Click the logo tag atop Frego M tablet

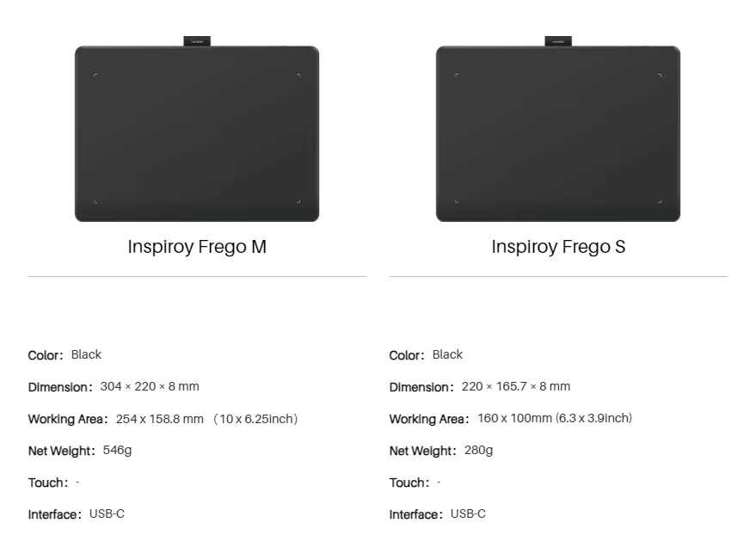[x=197, y=40]
